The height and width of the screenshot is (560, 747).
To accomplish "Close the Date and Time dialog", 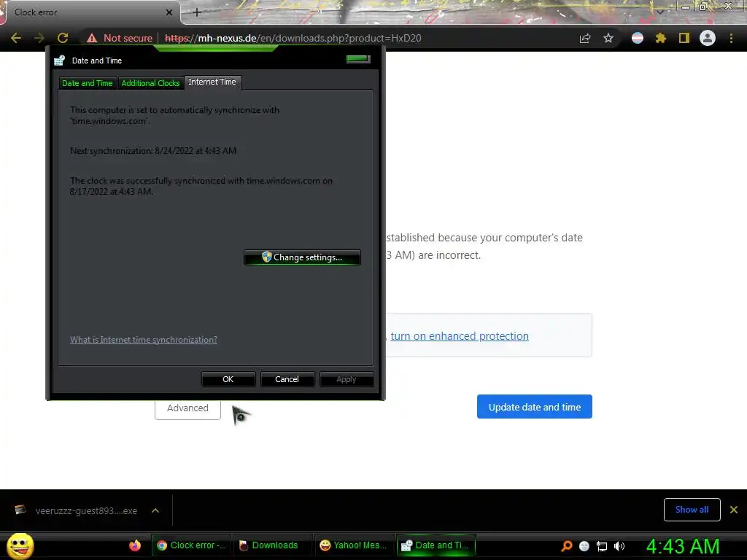I will point(358,59).
